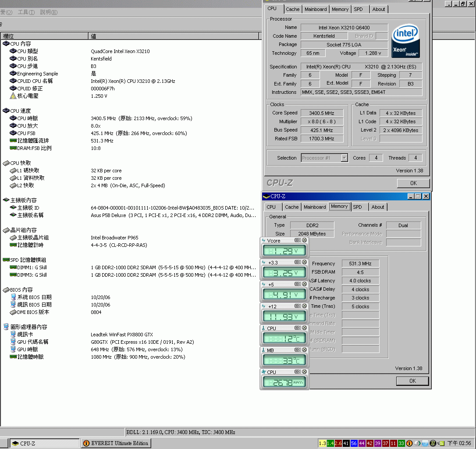Switch to Cache tab in top CPU-Z window
The width and height of the screenshot is (476, 449).
[293, 9]
